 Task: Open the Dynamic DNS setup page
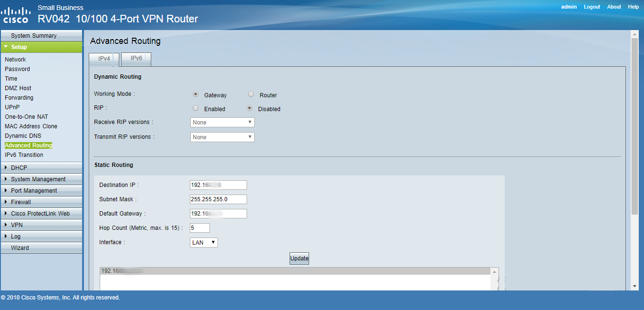(23, 136)
